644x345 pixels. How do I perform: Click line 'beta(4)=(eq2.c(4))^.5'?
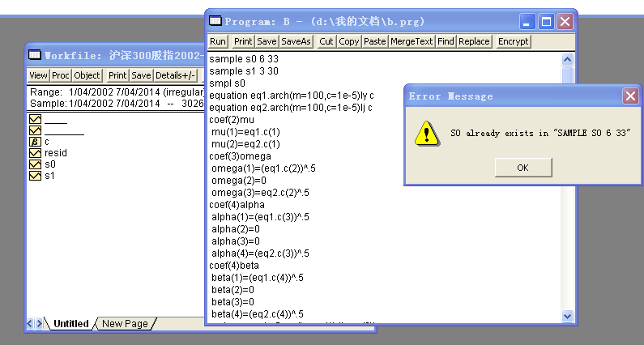click(x=258, y=314)
